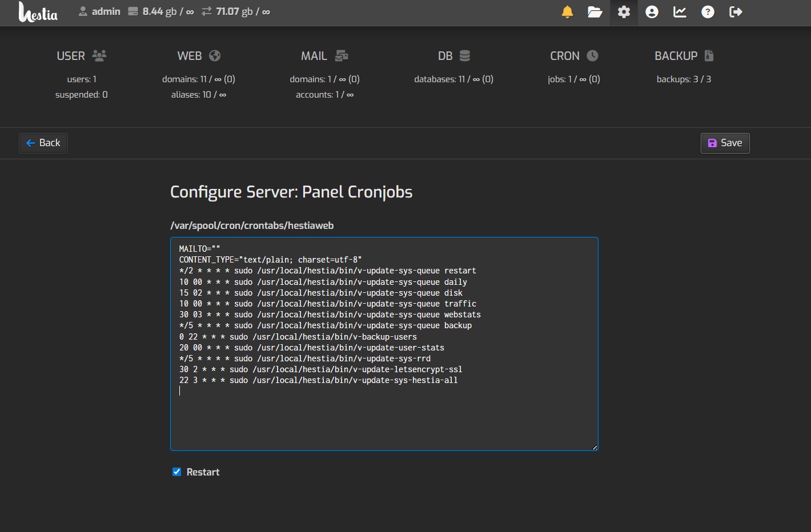The image size is (811, 532).
Task: Click the textarea resize handle
Action: 595,448
